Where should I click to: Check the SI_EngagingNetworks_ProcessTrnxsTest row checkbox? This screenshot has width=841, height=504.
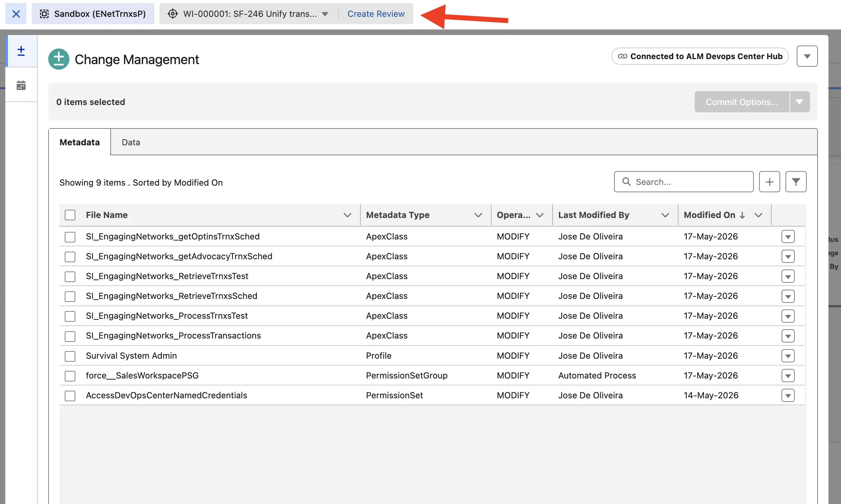[70, 316]
